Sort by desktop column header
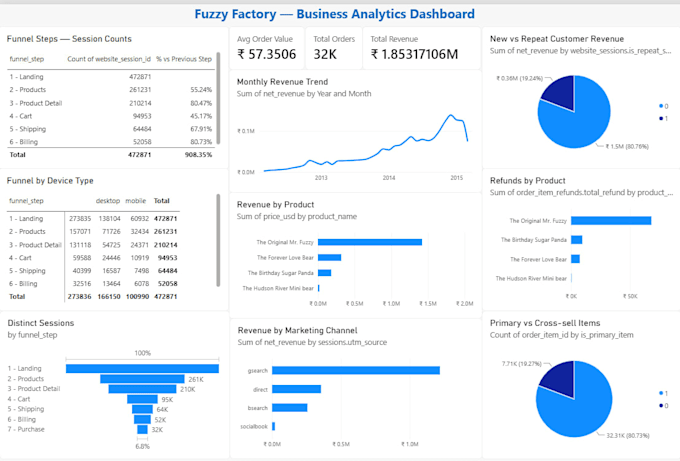The width and height of the screenshot is (680, 461). [x=108, y=201]
